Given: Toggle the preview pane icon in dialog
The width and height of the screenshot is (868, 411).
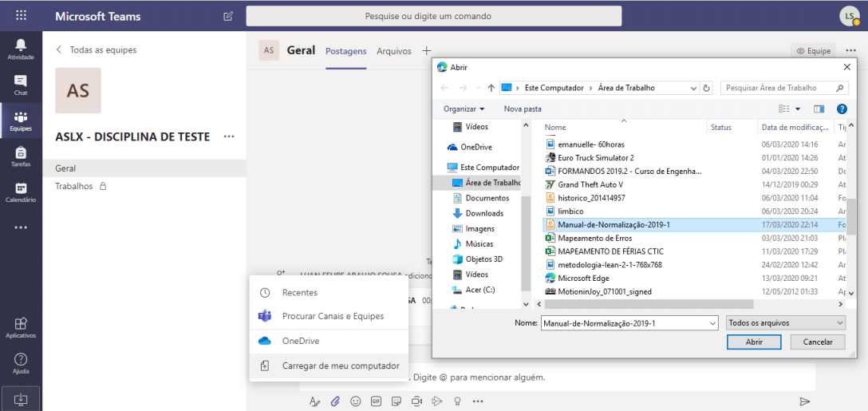Looking at the screenshot, I should pyautogui.click(x=819, y=109).
